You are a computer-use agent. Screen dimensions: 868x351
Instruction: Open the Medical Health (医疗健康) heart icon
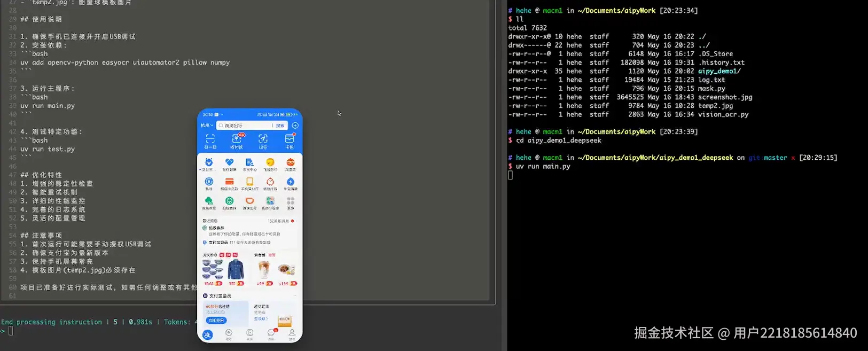tap(229, 162)
